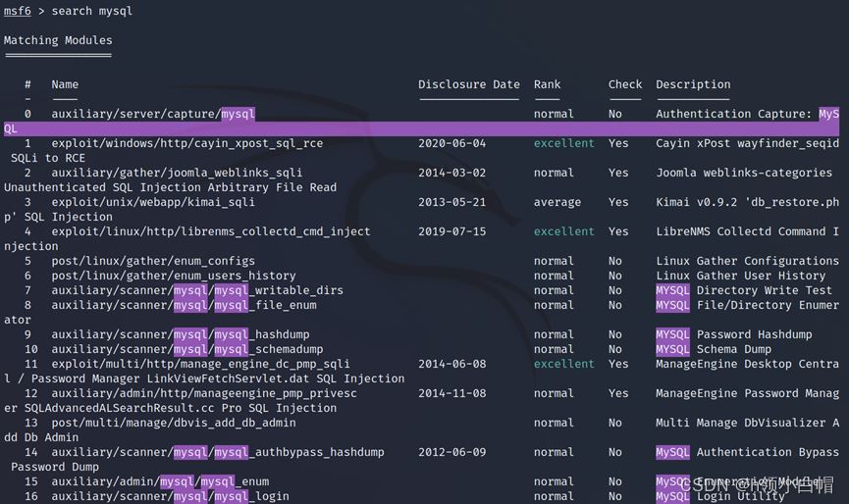Click description 'MYSQL Directory Write Test'
Viewport: 849px width, 504px height.
point(744,290)
